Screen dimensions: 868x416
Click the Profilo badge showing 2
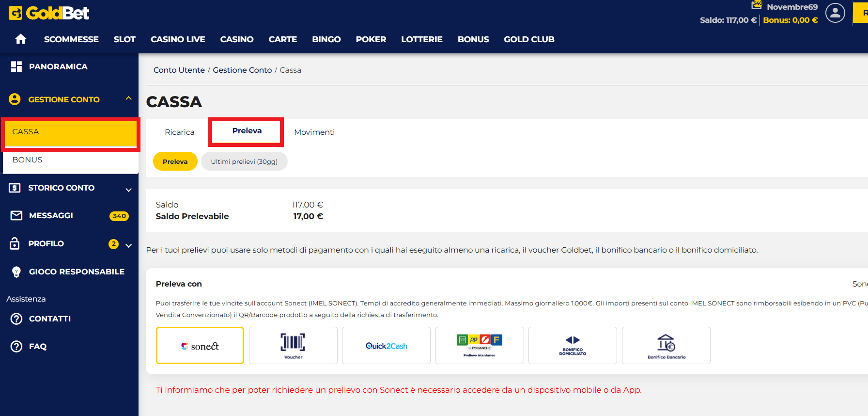(x=114, y=244)
